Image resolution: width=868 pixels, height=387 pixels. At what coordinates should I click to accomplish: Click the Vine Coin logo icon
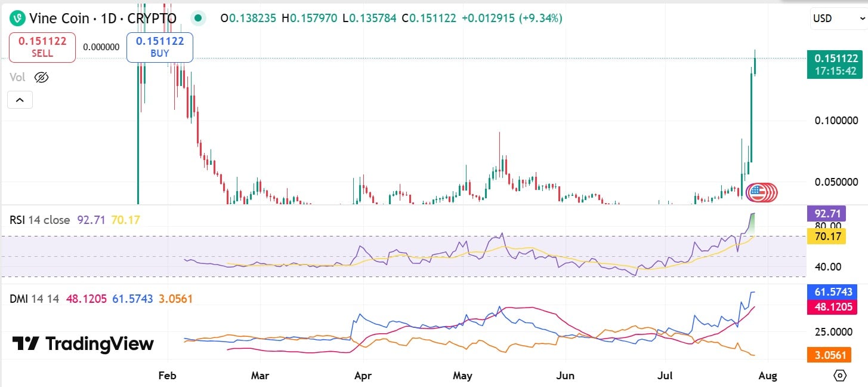17,18
